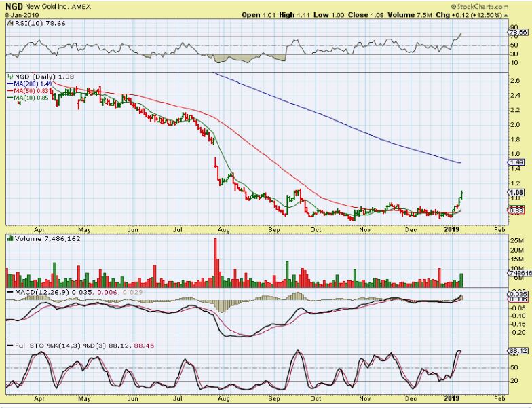The image size is (532, 408).
Task: Click the 2019 label on the price panel date axis
Action: [452, 229]
